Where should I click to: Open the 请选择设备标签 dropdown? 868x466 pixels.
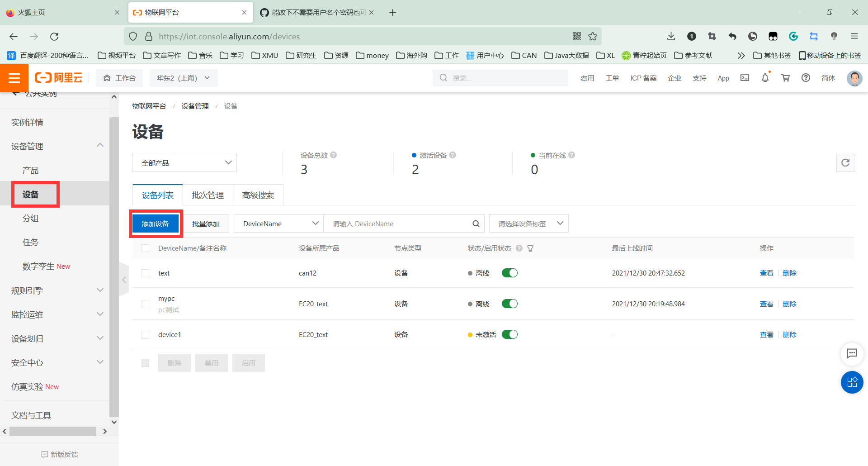tap(528, 223)
